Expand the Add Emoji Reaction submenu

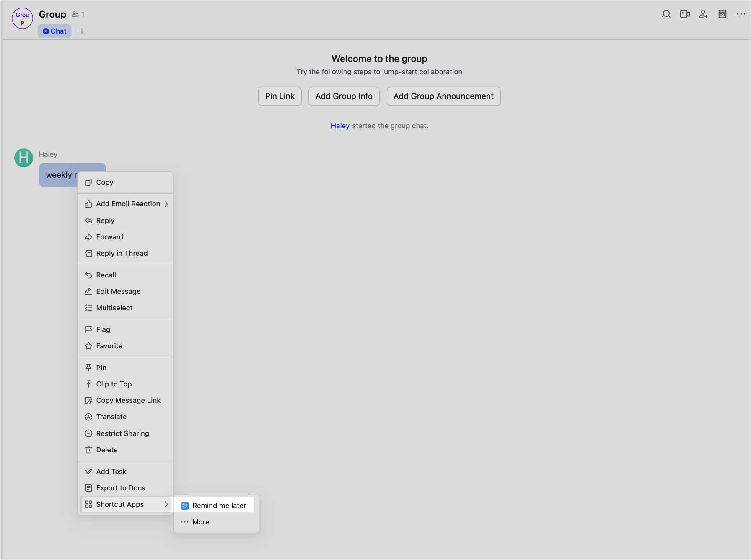(126, 204)
